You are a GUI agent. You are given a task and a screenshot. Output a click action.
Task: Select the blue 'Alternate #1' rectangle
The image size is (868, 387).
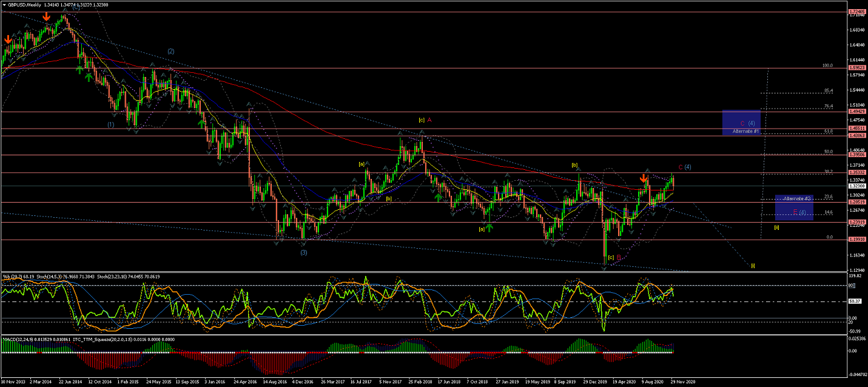(741, 123)
